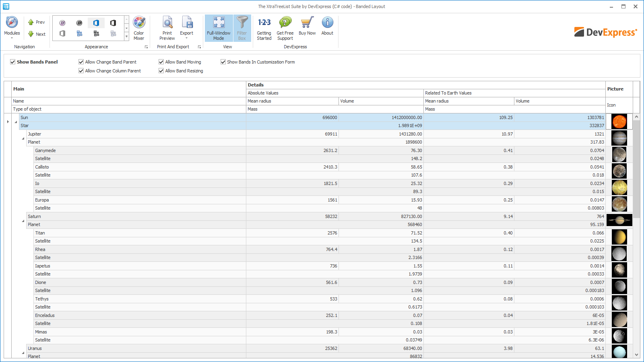
Task: Select the purple DevExpress skin icon
Action: pyautogui.click(x=62, y=23)
